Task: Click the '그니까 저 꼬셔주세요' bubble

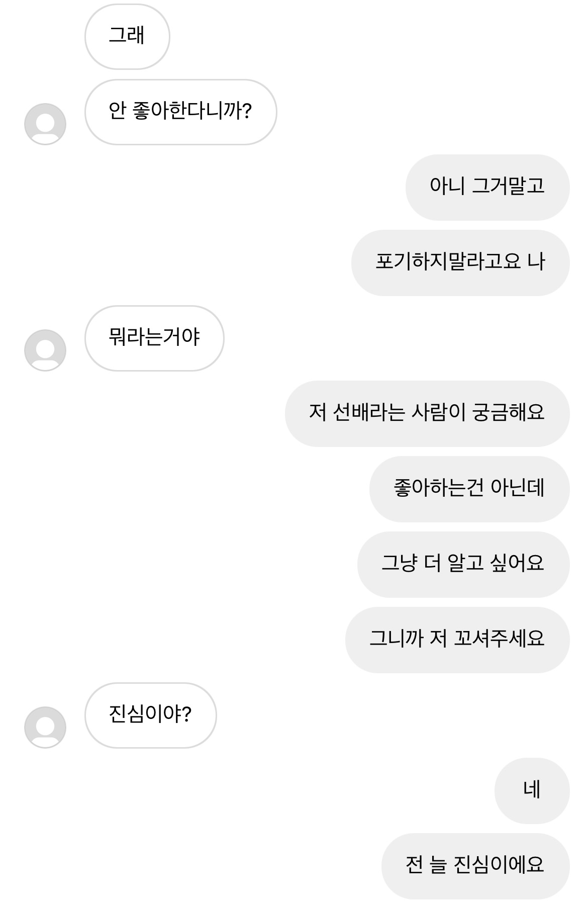Action: (457, 640)
